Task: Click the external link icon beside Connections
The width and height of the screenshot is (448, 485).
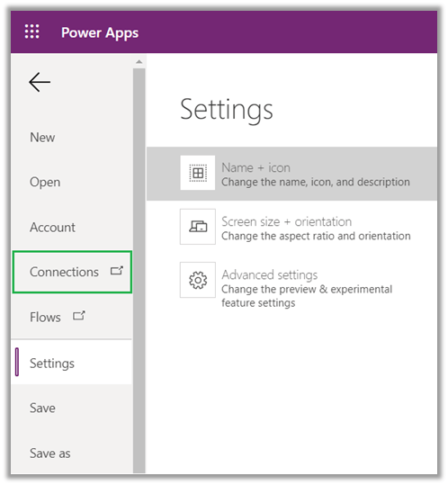Action: [117, 271]
